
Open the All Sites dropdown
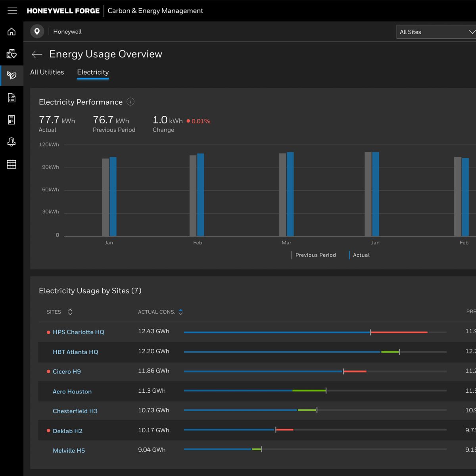(436, 32)
